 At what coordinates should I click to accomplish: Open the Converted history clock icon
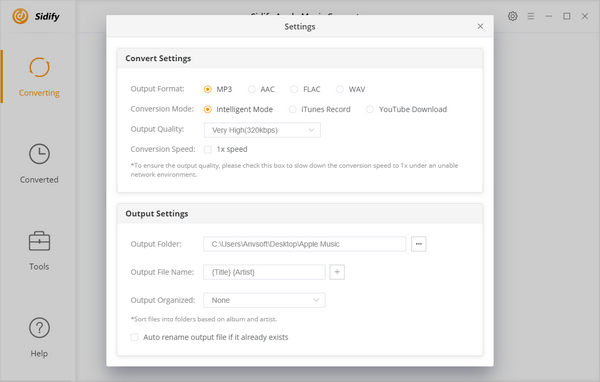[39, 154]
